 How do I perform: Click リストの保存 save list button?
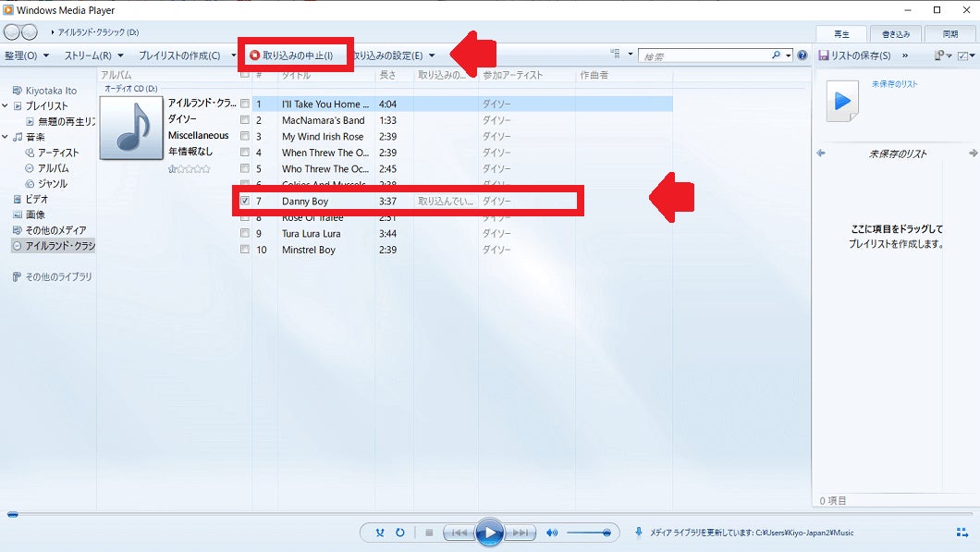coord(854,55)
